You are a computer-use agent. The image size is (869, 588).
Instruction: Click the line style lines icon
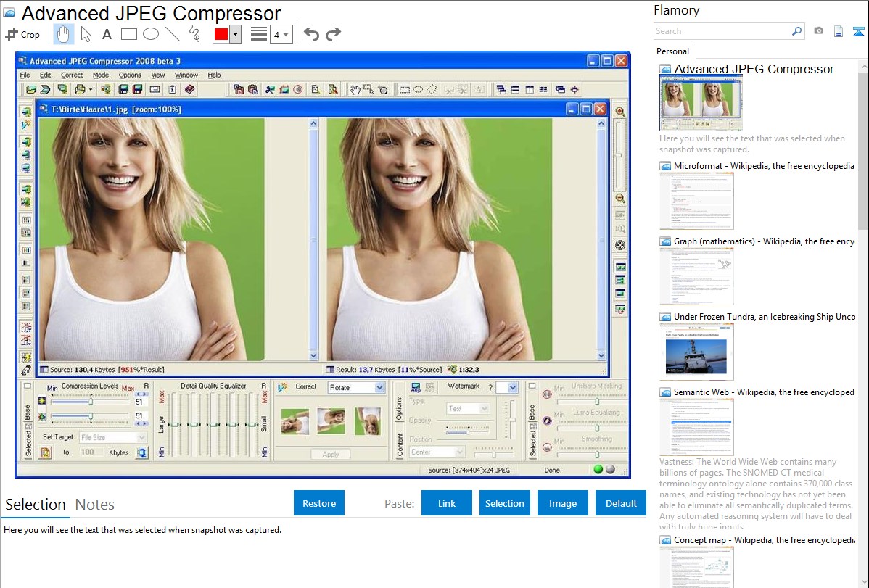coord(259,34)
